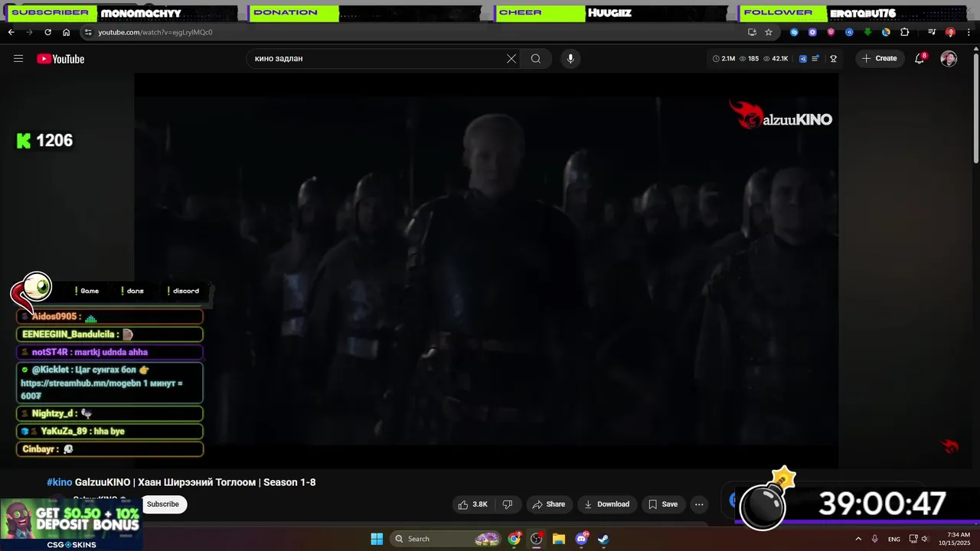Open the list icon beside the trophy
Viewport: 980px width, 551px height.
click(815, 58)
